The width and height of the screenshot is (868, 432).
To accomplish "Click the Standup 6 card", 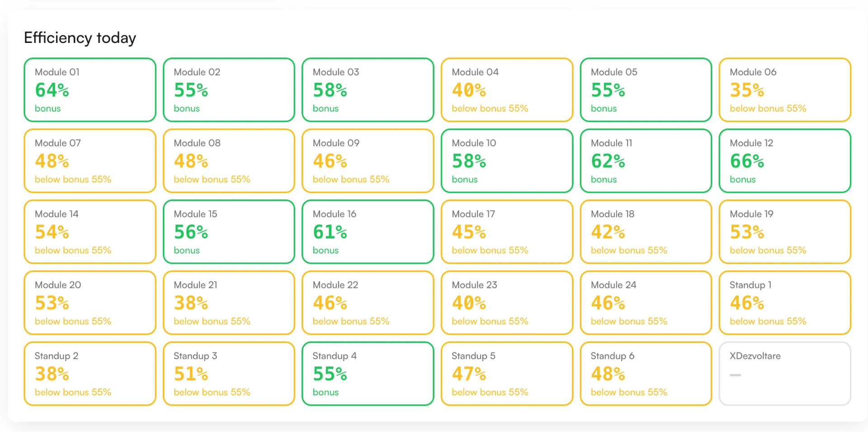I will click(646, 374).
